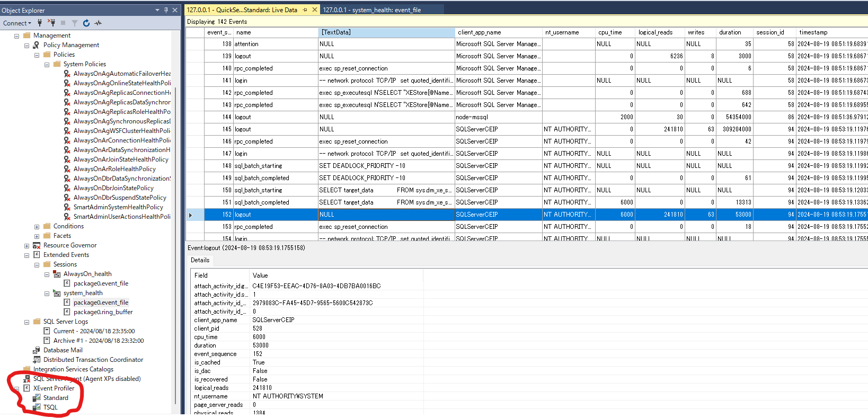
Task: Click the Connect Object Explorer plug icon
Action: [x=40, y=23]
